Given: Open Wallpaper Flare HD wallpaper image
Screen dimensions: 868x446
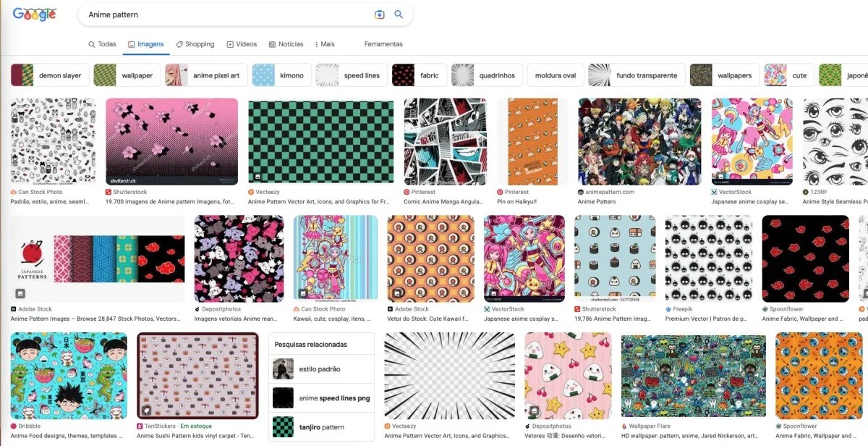Looking at the screenshot, I should [x=693, y=376].
